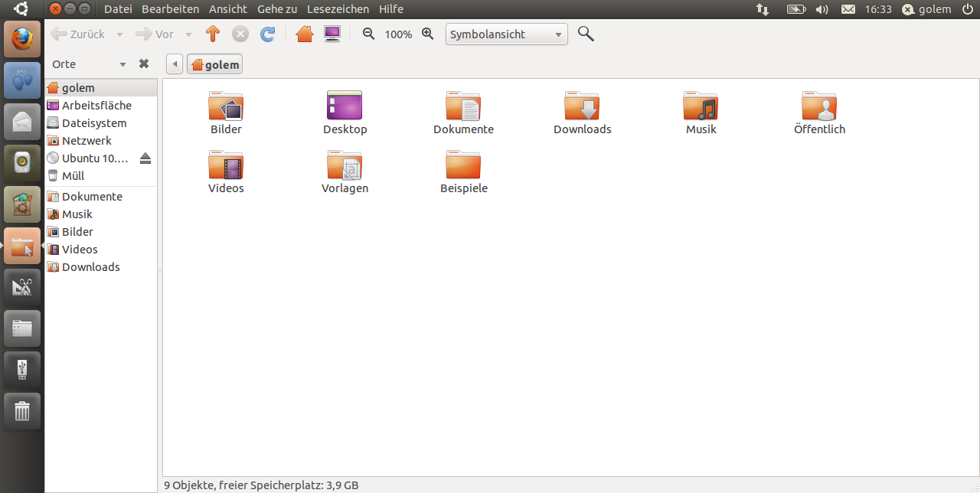Viewport: 980px width, 493px height.
Task: Close the Orte side panel
Action: [143, 64]
